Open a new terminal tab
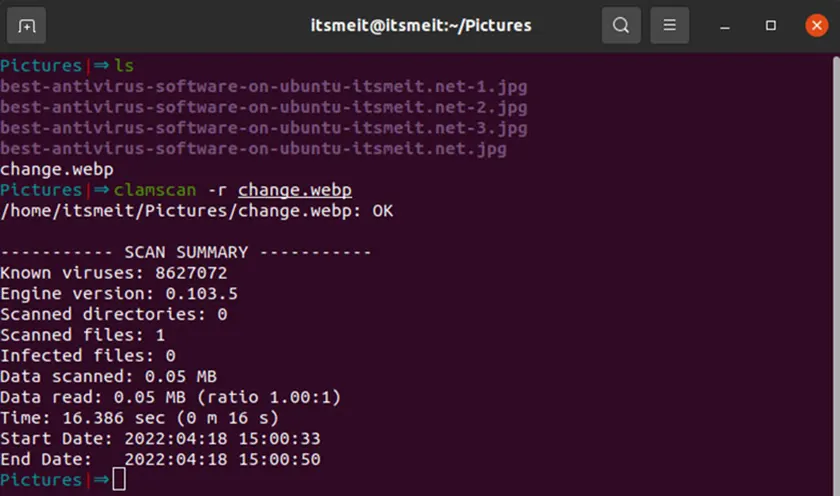This screenshot has height=496, width=840. 27,25
